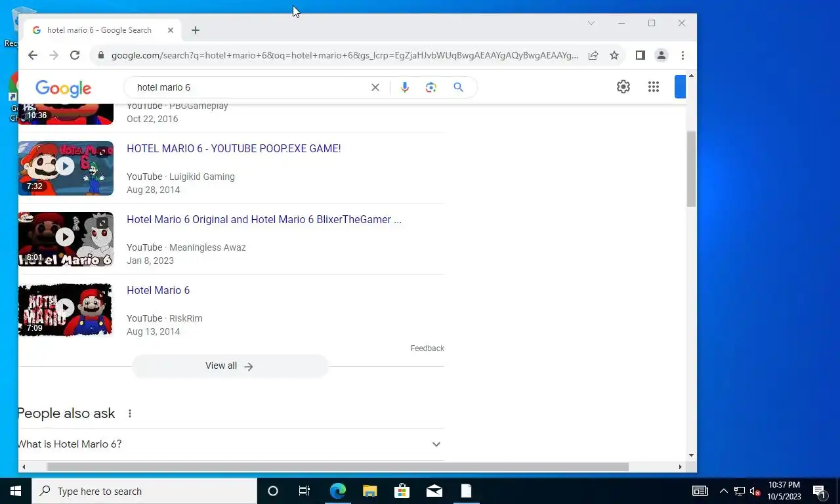The height and width of the screenshot is (504, 840).
Task: Open Cortana from the taskbar
Action: [273, 491]
